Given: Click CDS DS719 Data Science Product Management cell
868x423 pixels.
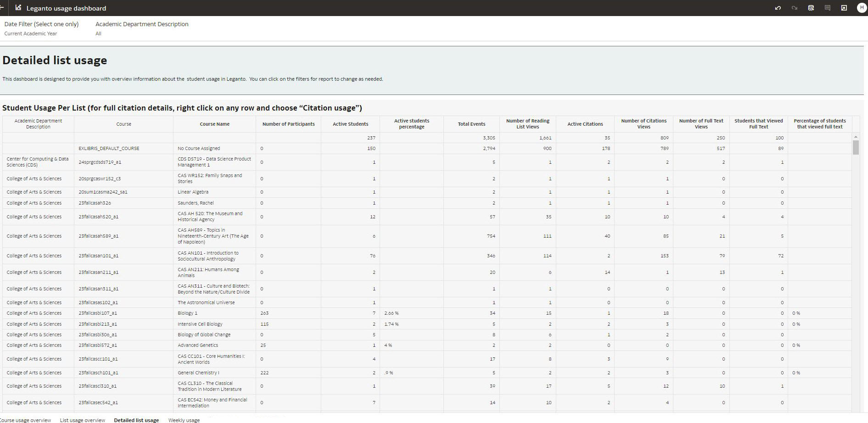Looking at the screenshot, I should [214, 162].
